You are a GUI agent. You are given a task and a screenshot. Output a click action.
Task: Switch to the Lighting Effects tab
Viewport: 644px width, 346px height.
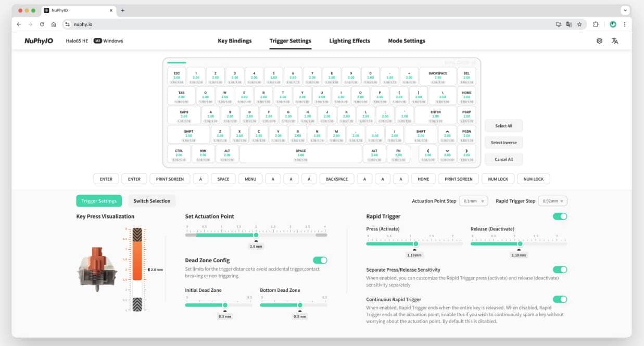pos(349,41)
